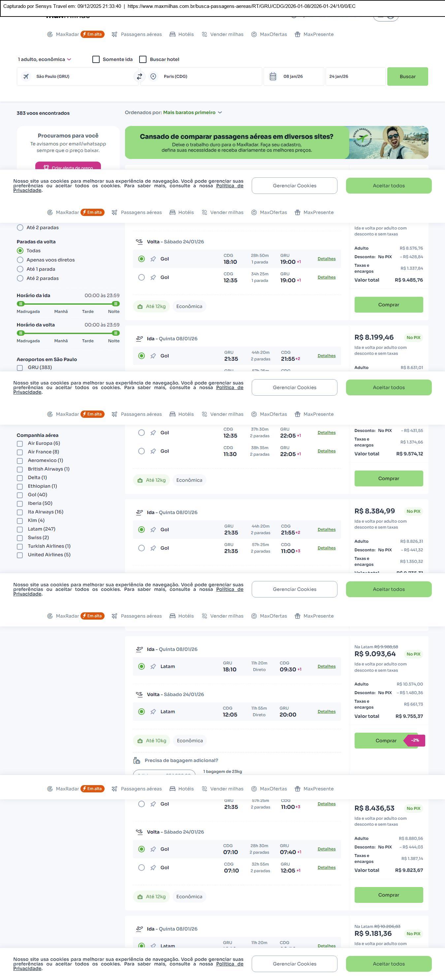
Task: Click left handle of 'Horário da ida' slider
Action: [21, 304]
